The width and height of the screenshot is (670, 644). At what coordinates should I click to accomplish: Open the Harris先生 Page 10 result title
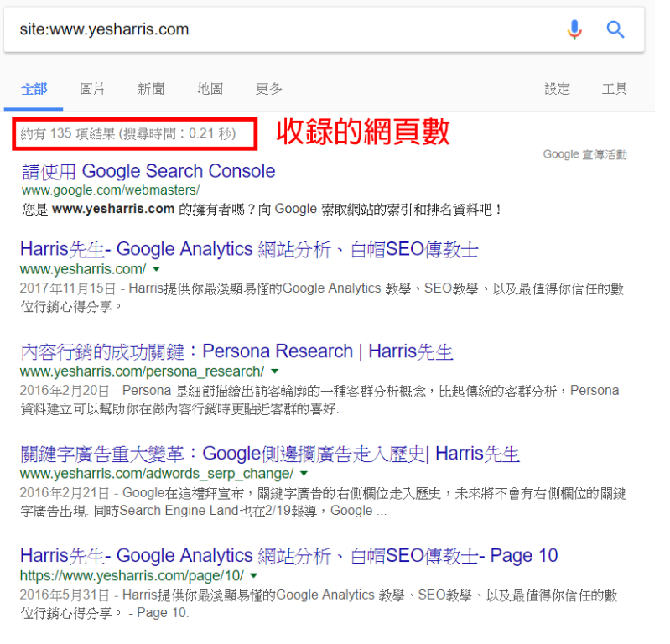[x=288, y=556]
